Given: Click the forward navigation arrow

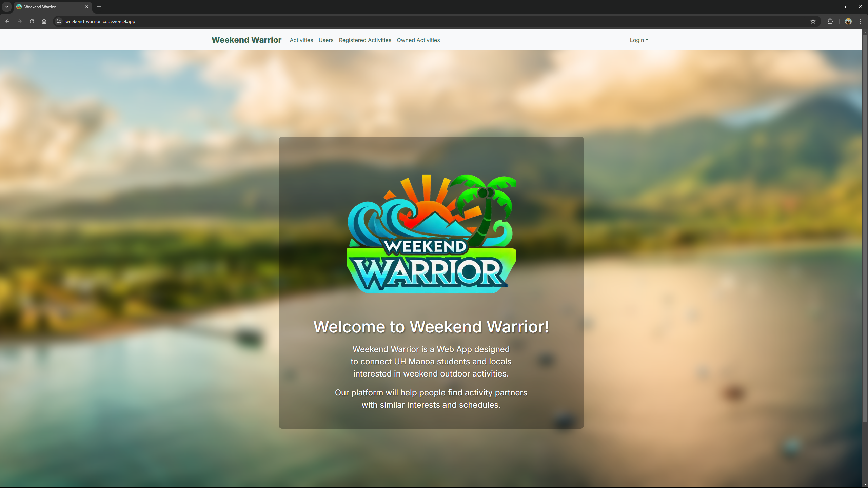Looking at the screenshot, I should [20, 21].
